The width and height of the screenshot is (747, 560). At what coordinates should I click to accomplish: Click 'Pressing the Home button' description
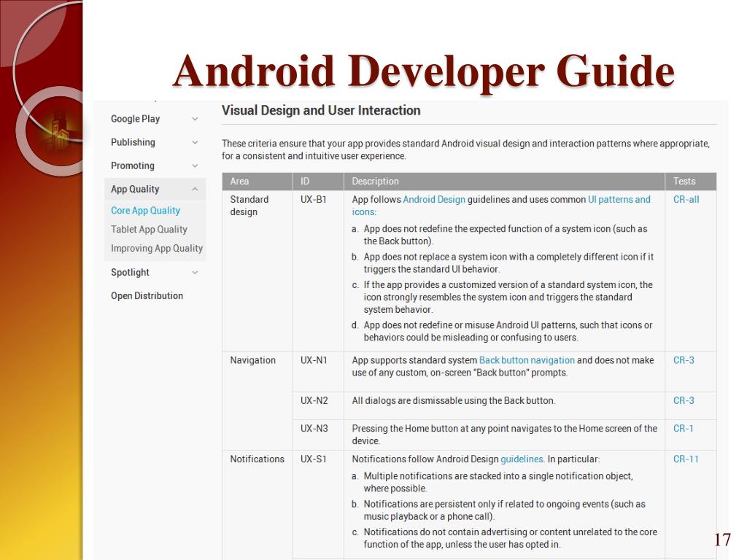coord(505,435)
